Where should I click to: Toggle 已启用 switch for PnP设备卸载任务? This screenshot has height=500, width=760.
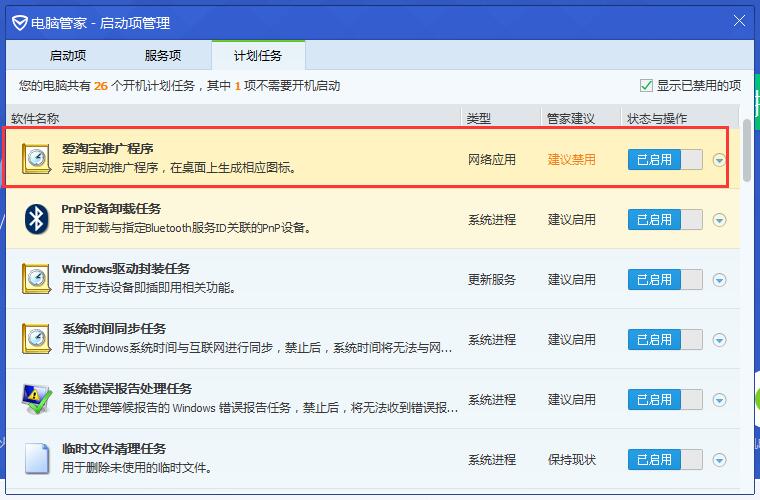(x=665, y=219)
